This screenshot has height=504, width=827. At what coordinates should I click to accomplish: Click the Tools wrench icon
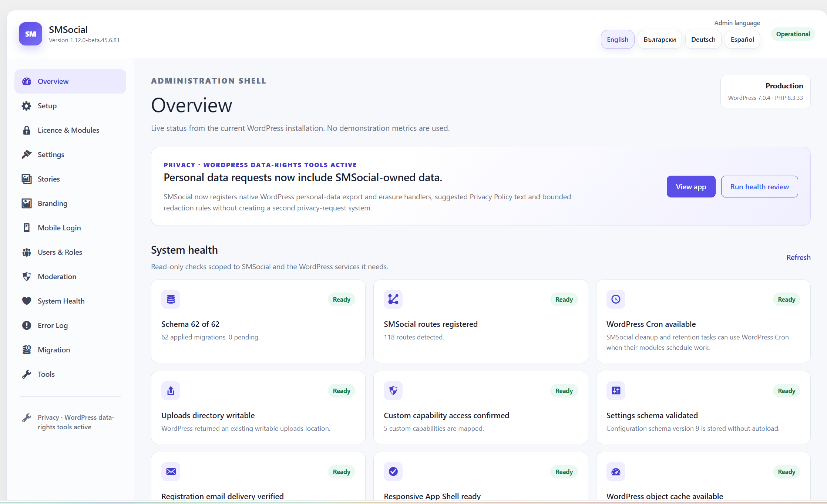[27, 374]
